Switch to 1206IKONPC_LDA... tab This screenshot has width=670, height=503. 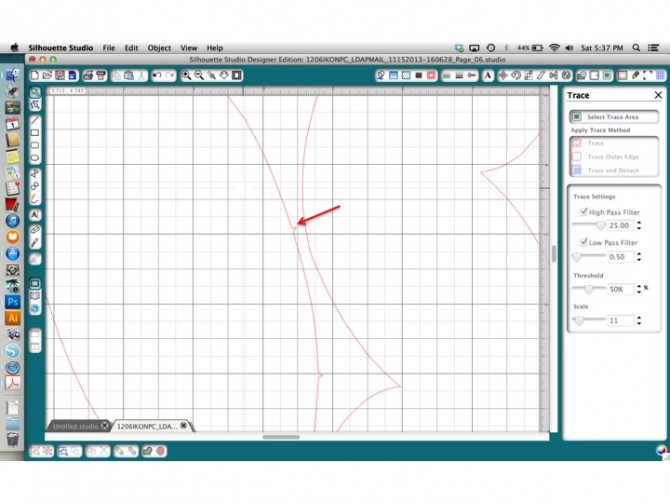147,426
